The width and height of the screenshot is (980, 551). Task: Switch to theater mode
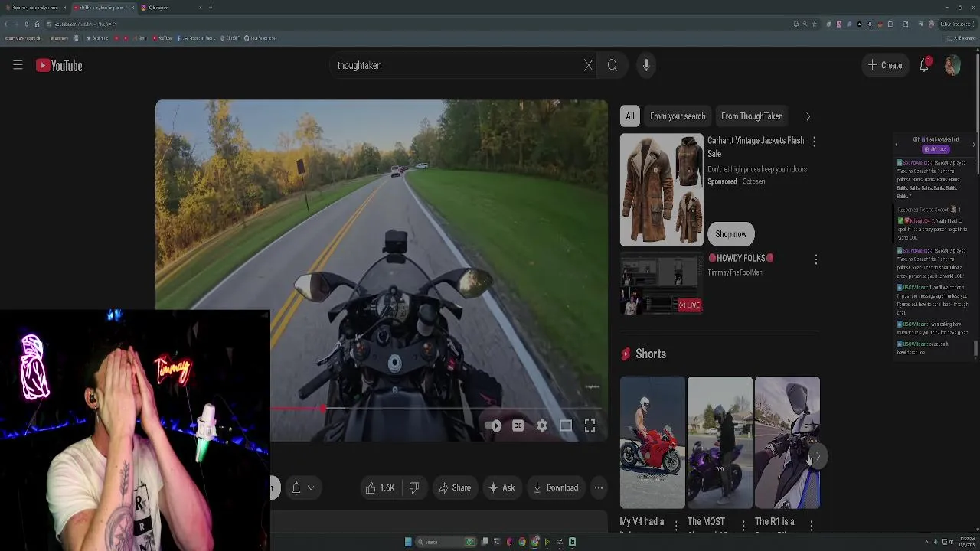(566, 425)
